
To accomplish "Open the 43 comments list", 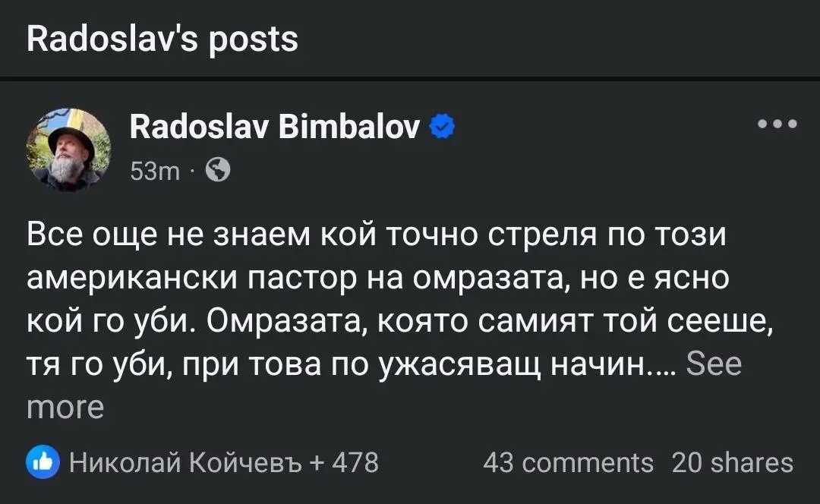I will (568, 462).
